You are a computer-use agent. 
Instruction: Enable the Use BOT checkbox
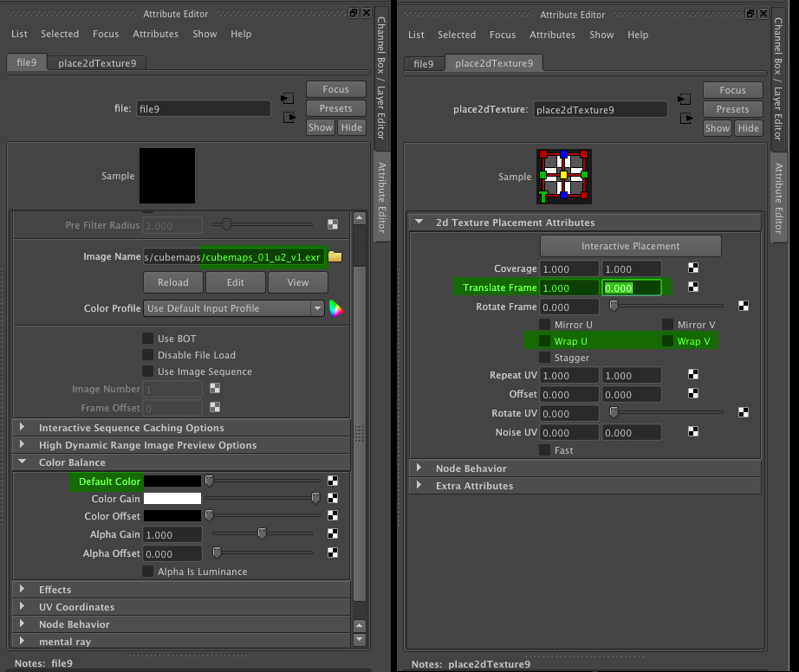point(148,338)
